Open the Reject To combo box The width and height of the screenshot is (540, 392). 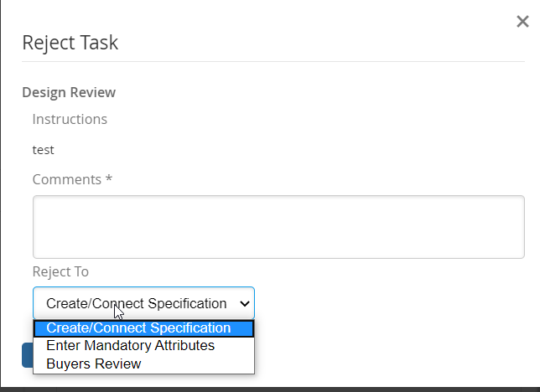143,303
